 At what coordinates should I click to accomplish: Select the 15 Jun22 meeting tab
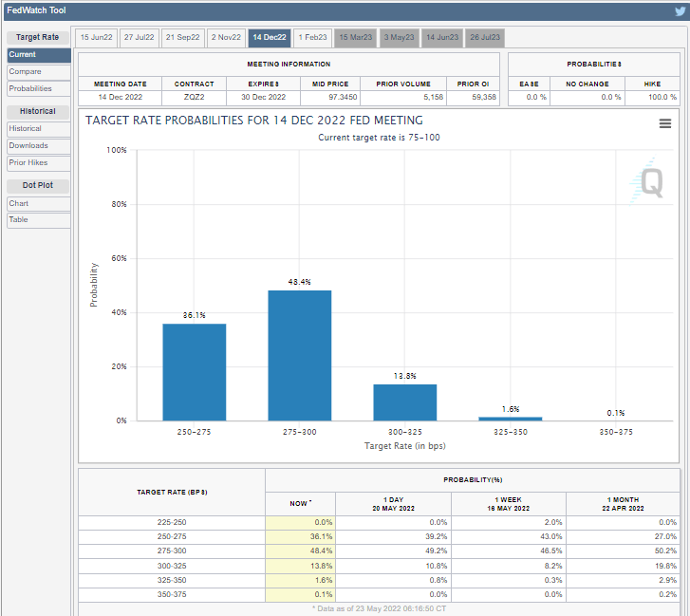tap(97, 38)
